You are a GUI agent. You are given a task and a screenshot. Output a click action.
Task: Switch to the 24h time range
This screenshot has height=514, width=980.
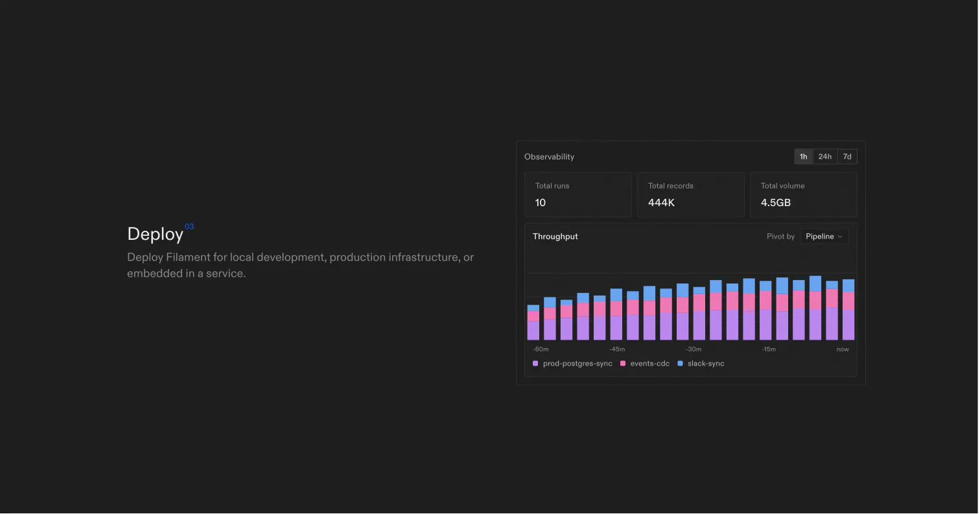825,157
